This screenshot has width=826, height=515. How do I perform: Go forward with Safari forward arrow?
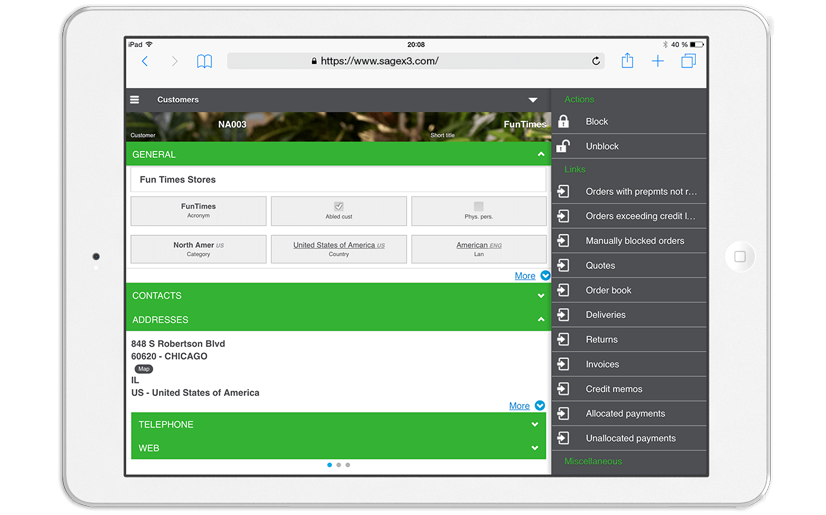[174, 61]
